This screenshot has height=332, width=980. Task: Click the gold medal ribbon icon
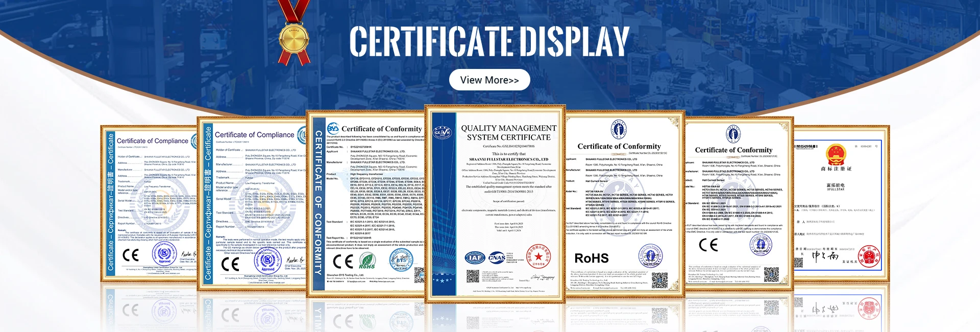294,32
